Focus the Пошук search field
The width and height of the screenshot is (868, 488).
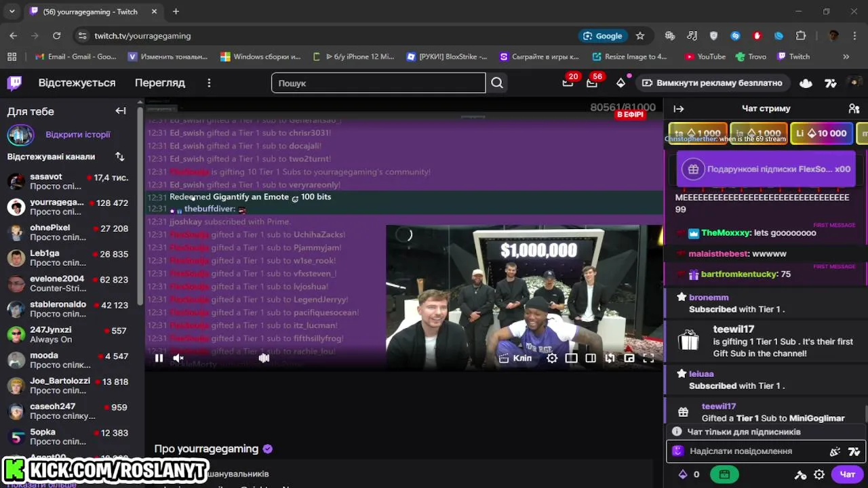point(378,83)
